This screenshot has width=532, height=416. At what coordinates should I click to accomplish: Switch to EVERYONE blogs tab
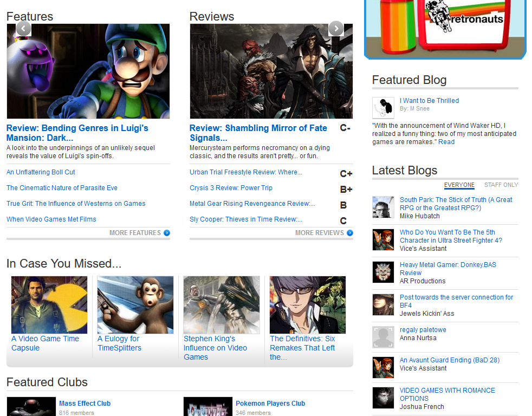coord(459,185)
